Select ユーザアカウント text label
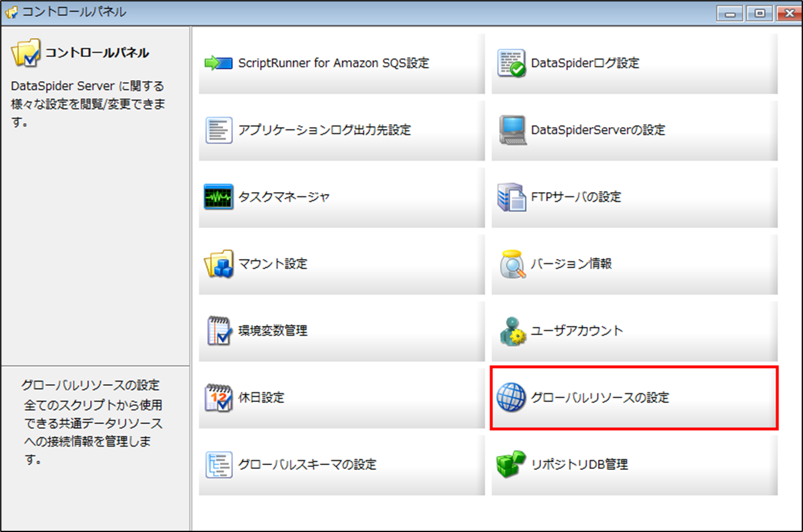 (x=577, y=331)
